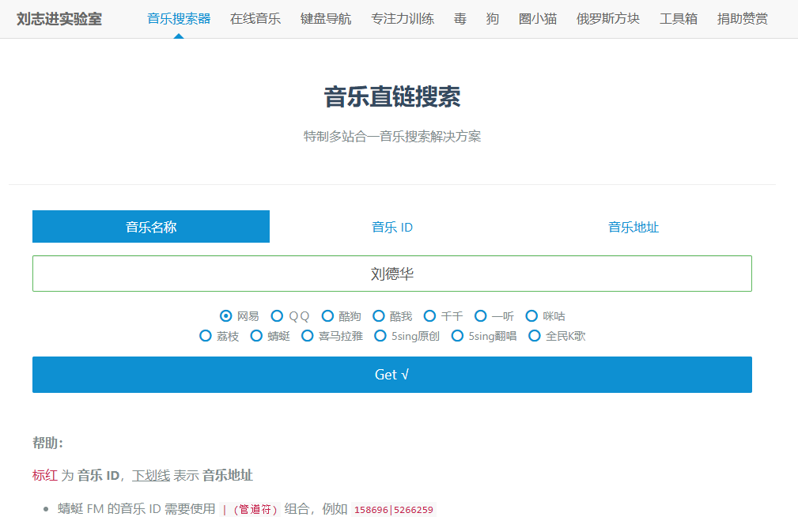Choose 喜马拉雅 as the source
The height and width of the screenshot is (532, 798).
308,336
